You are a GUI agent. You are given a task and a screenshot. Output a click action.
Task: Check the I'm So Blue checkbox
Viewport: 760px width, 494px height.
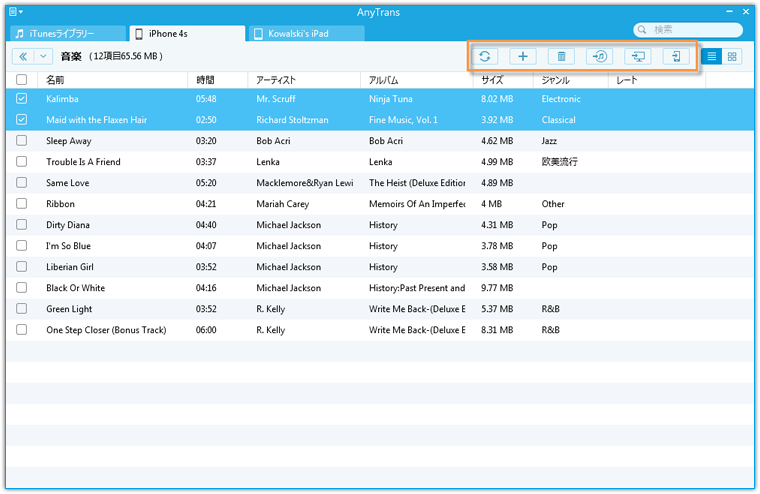[x=21, y=245]
